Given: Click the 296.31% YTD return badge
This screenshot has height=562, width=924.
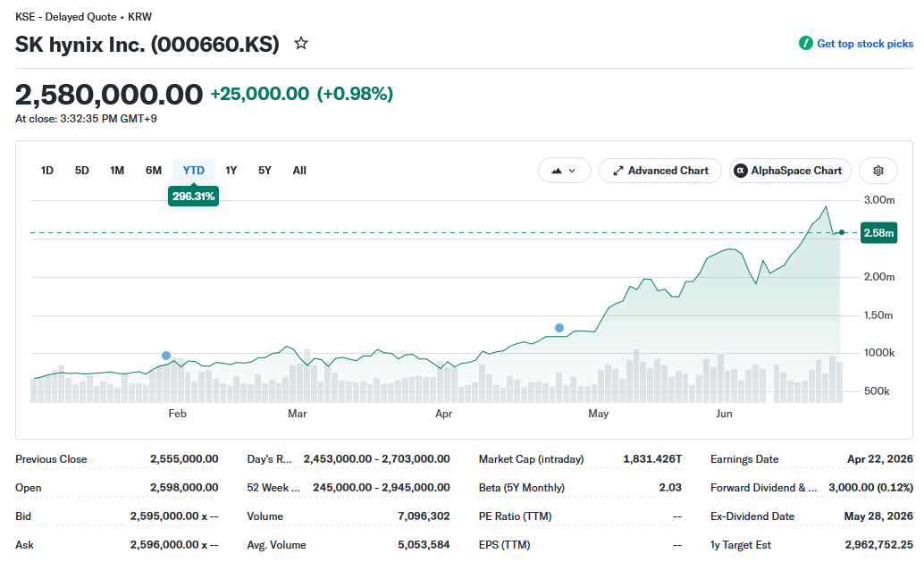Looking at the screenshot, I should pos(193,197).
